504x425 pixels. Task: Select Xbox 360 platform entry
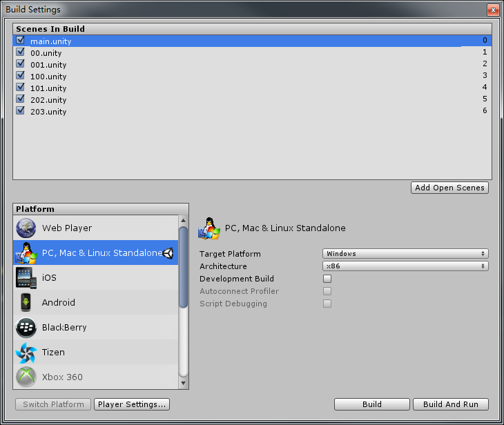(x=96, y=377)
